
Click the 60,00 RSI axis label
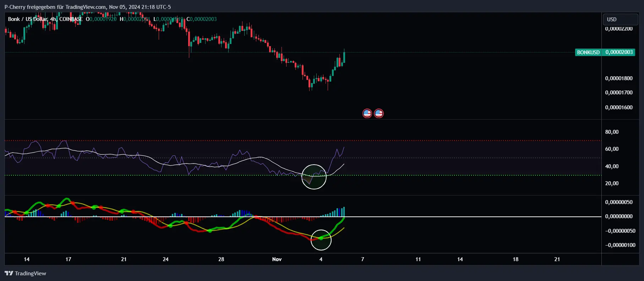[612, 149]
